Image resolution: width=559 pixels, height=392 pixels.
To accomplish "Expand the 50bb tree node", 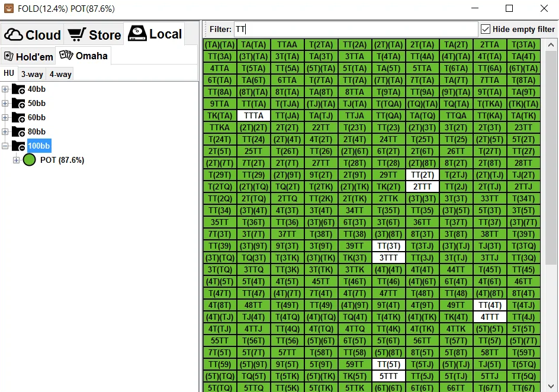I will (x=5, y=104).
